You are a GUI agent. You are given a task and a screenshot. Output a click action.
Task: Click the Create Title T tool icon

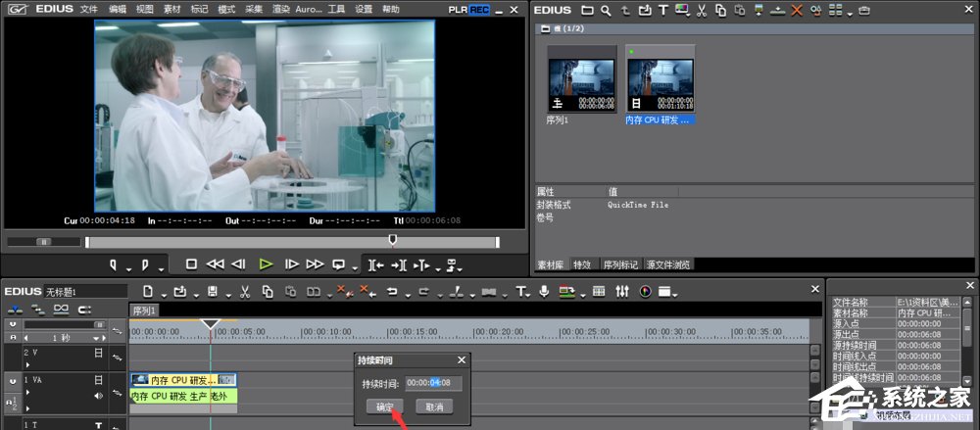[x=520, y=291]
